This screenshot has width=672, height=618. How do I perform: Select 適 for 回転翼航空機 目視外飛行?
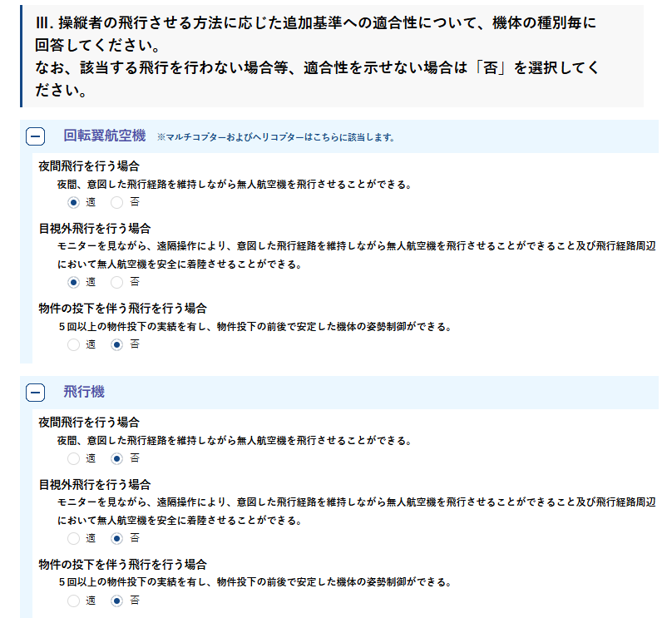(x=74, y=282)
